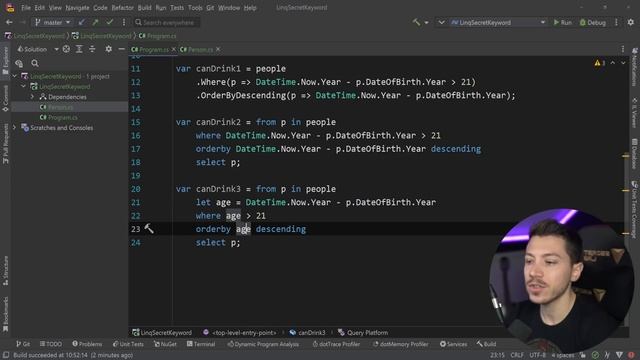Open dropdown arrow beside build hammer
The image size is (640, 360).
(x=426, y=22)
